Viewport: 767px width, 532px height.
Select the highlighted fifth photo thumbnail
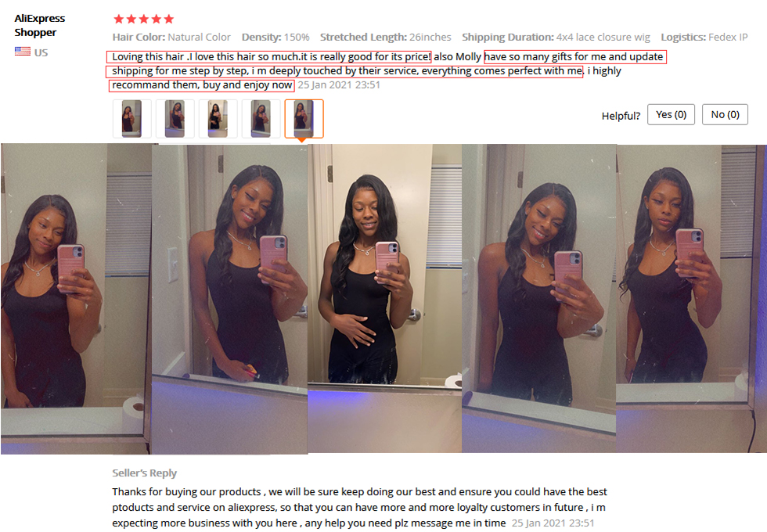click(304, 119)
